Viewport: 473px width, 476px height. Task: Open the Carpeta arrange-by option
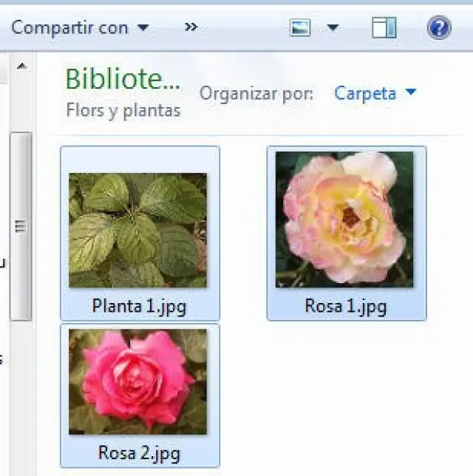365,94
